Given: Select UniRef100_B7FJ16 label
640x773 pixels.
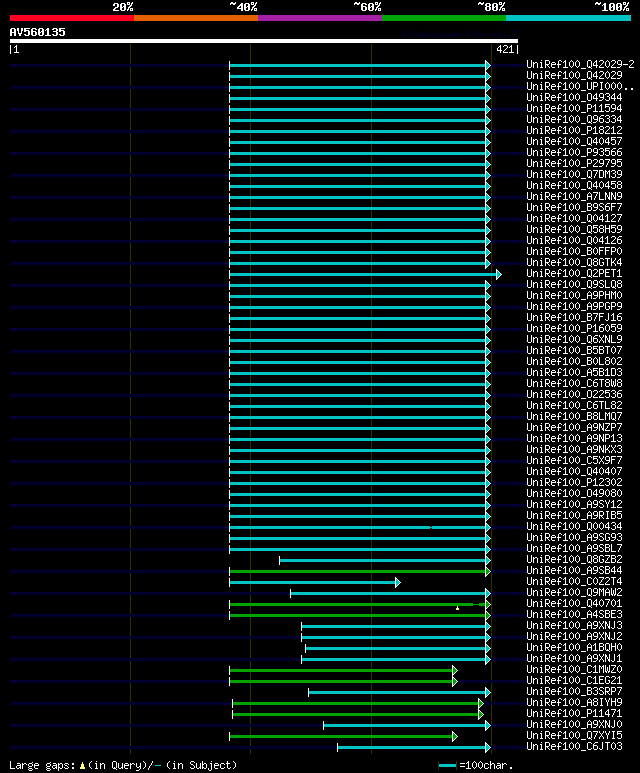Looking at the screenshot, I should (x=574, y=317).
